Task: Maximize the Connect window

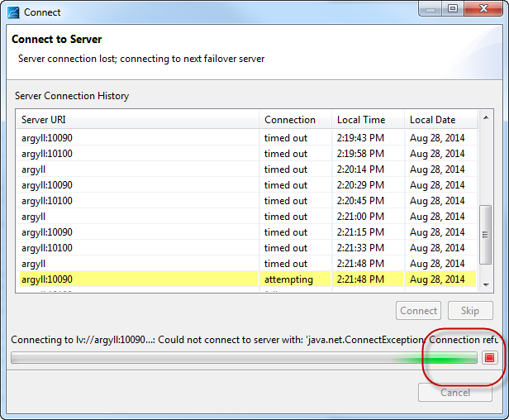Action: [x=453, y=9]
